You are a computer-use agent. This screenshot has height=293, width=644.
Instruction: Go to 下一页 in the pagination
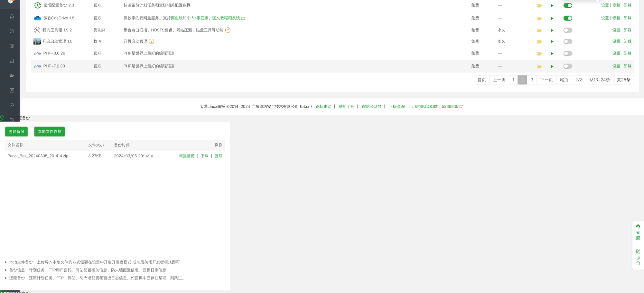tap(546, 80)
